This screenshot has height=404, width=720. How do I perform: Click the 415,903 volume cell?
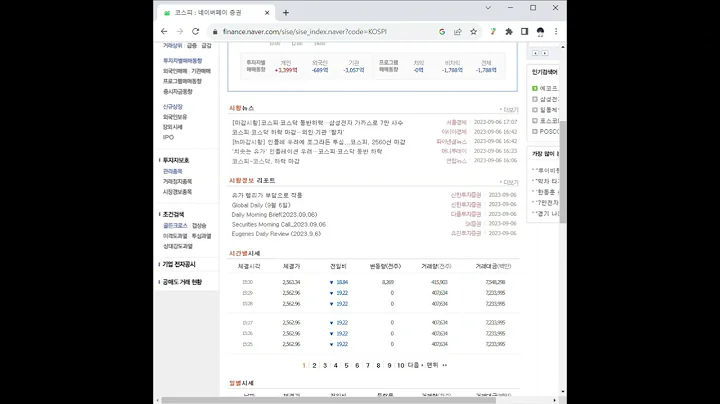pos(439,282)
